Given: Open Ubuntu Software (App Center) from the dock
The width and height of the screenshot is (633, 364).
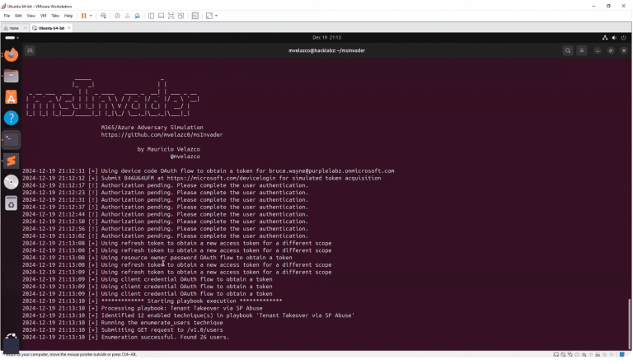Looking at the screenshot, I should [x=12, y=97].
